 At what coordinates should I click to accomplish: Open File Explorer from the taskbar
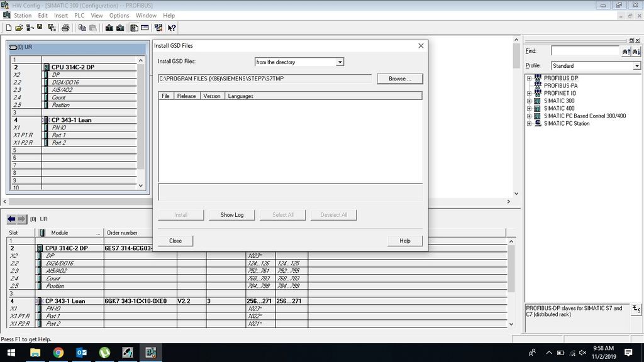(35, 353)
